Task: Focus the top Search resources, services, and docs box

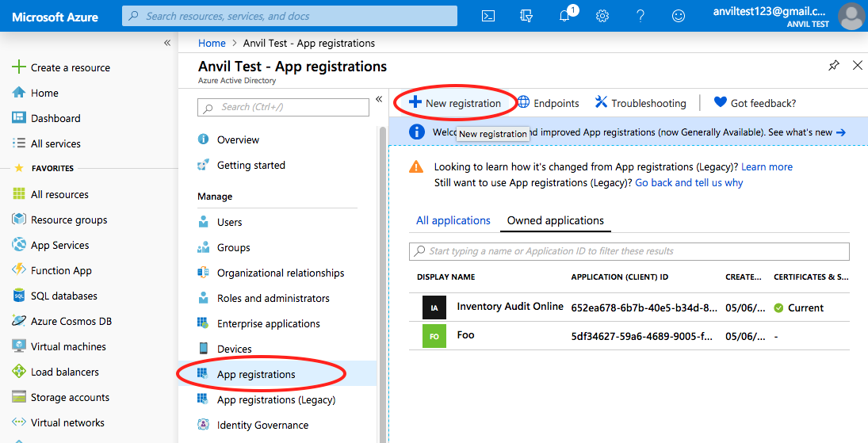Action: 289,16
